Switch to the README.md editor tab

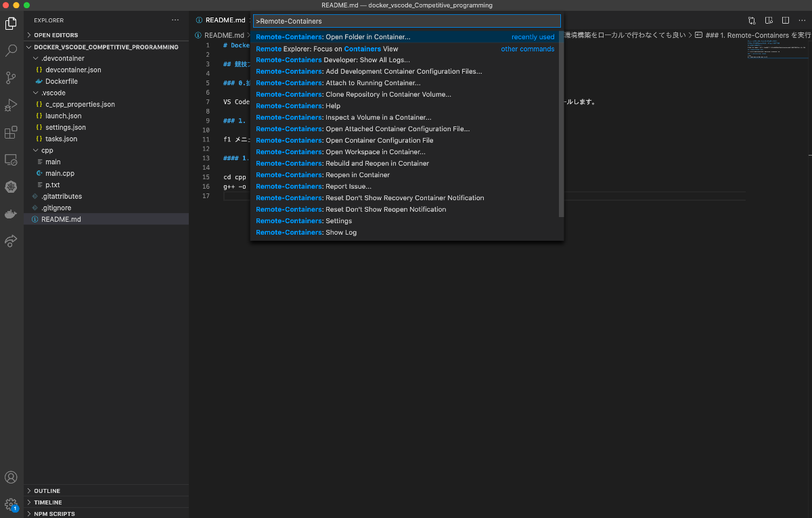220,20
